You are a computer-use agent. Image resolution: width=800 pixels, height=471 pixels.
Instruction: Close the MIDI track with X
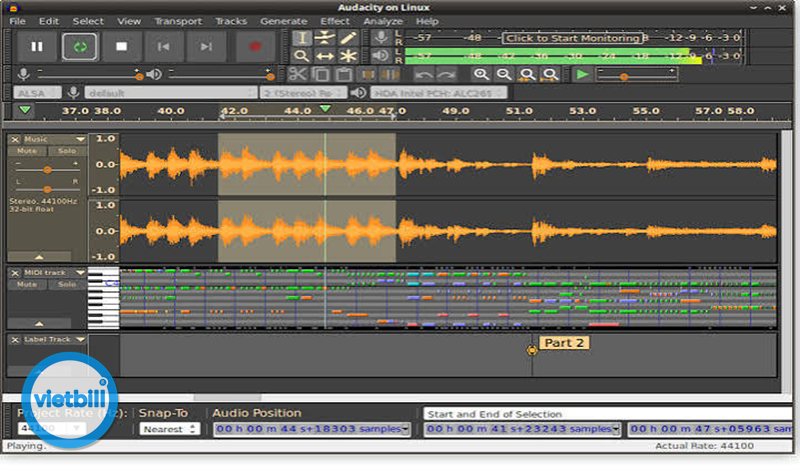point(15,273)
